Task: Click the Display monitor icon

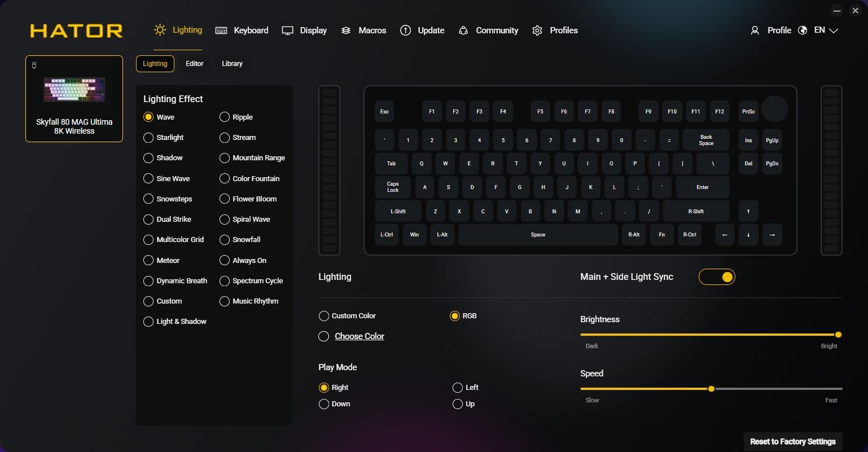Action: 287,30
